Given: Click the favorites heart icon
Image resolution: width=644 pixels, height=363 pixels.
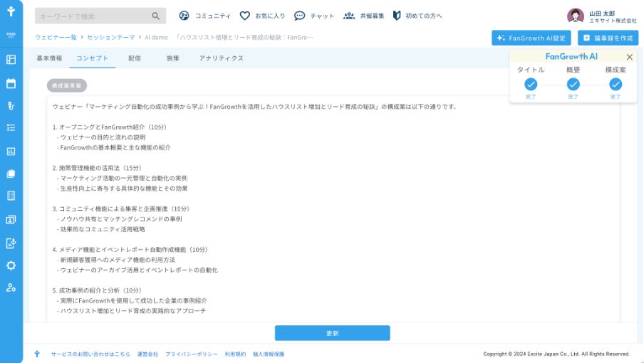Looking at the screenshot, I should tap(245, 16).
